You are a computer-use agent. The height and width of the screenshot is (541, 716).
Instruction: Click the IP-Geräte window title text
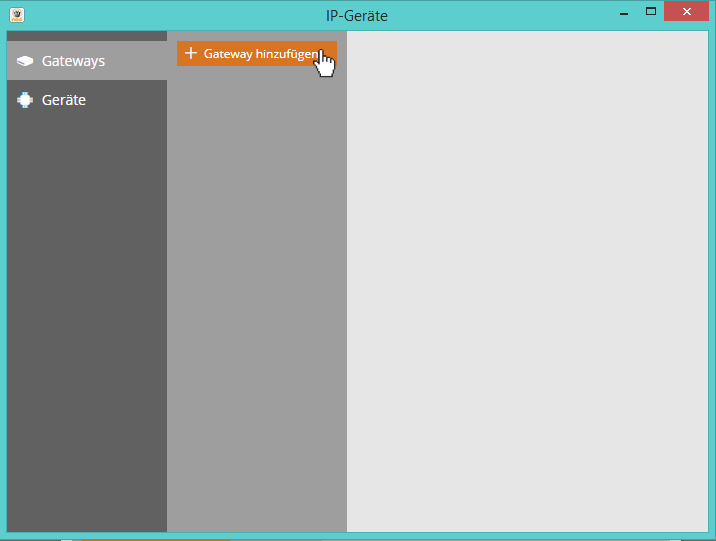(x=357, y=16)
